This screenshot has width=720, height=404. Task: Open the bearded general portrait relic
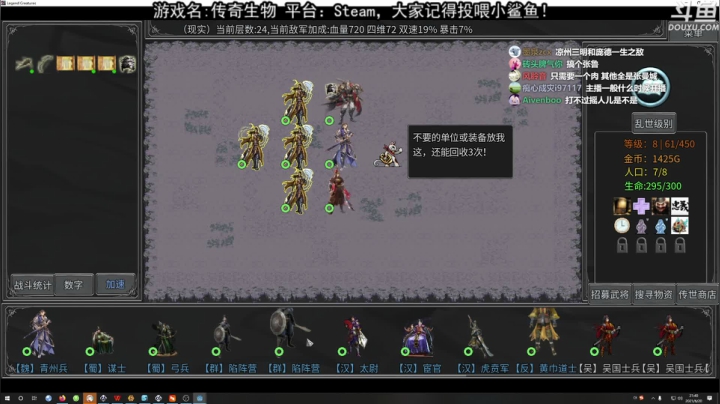coord(660,206)
